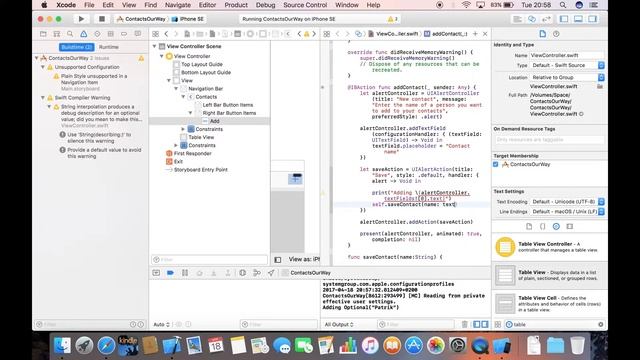Open the Symbol navigator icon
This screenshot has height=360, width=640.
[57, 34]
